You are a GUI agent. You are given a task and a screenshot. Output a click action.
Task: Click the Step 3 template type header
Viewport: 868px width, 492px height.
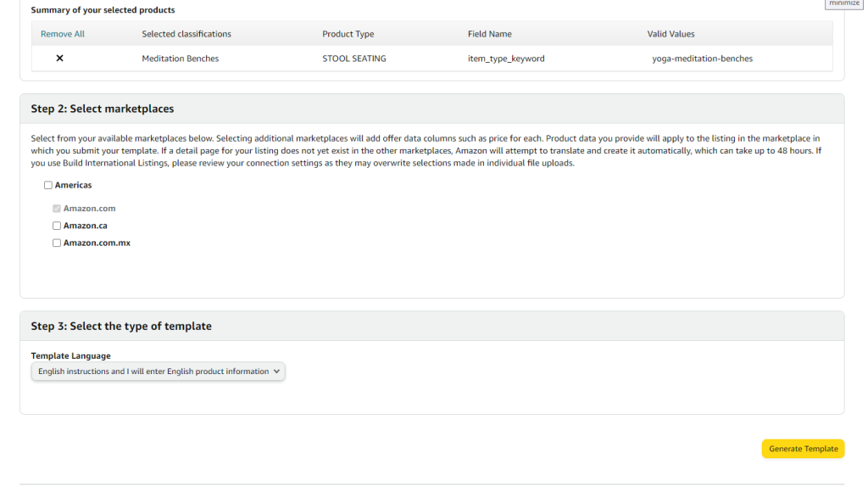click(x=121, y=326)
